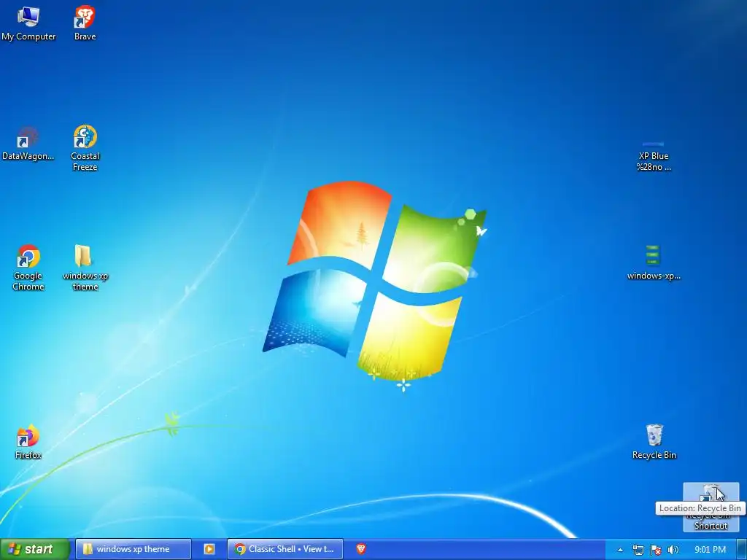Click the media player taskbar icon
This screenshot has height=560, width=747.
coord(209,549)
